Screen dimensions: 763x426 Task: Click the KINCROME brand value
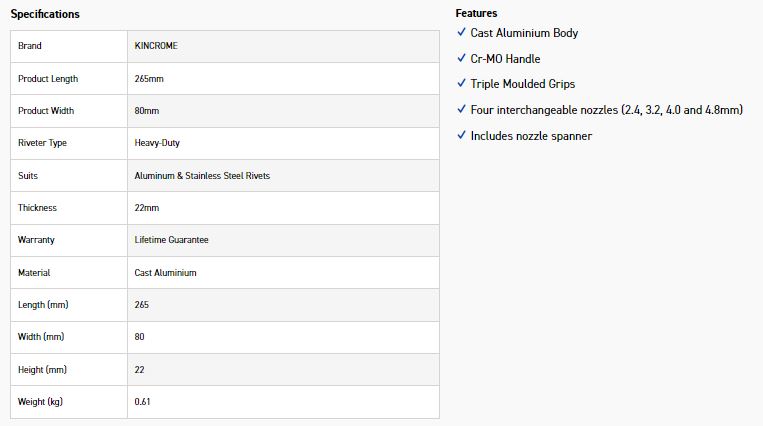156,46
